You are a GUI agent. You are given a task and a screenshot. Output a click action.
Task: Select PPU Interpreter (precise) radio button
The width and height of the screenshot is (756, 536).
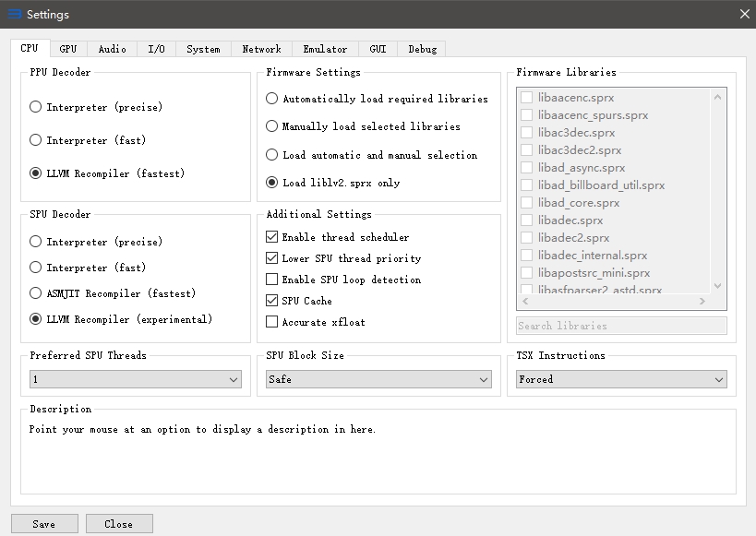tap(36, 107)
